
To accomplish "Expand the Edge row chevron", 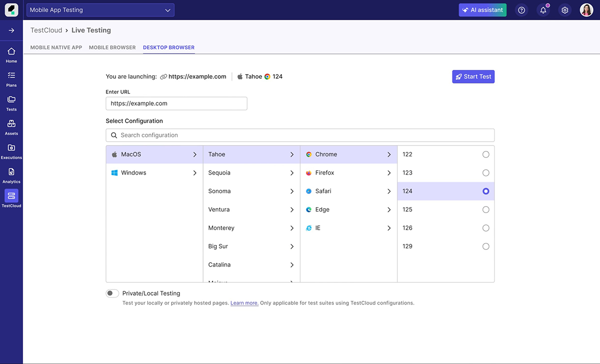I will 389,210.
